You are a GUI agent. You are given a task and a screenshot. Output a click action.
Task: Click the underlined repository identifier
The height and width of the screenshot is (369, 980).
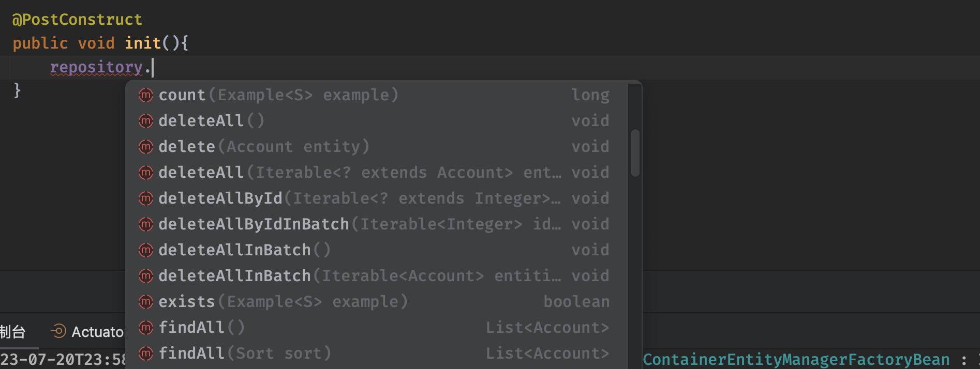point(96,67)
